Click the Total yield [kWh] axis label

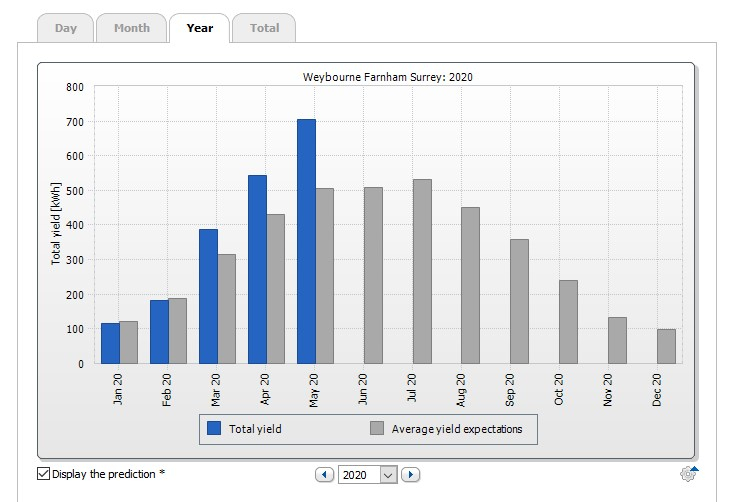[56, 223]
